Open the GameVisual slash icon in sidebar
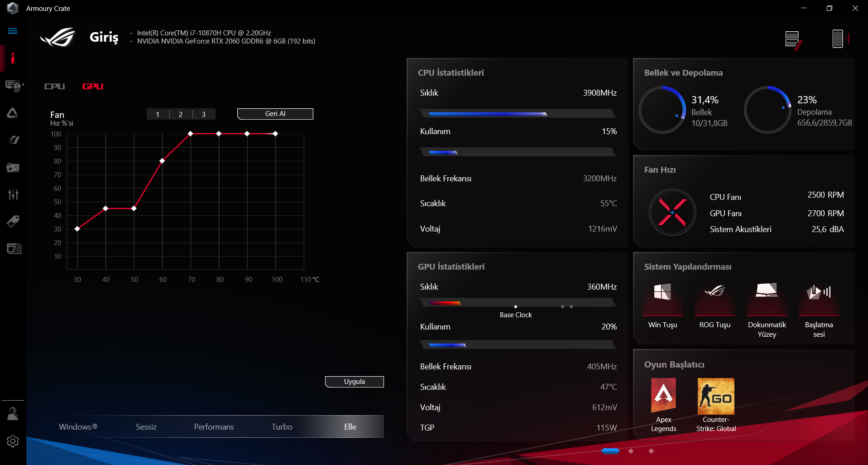The image size is (868, 465). click(x=14, y=140)
